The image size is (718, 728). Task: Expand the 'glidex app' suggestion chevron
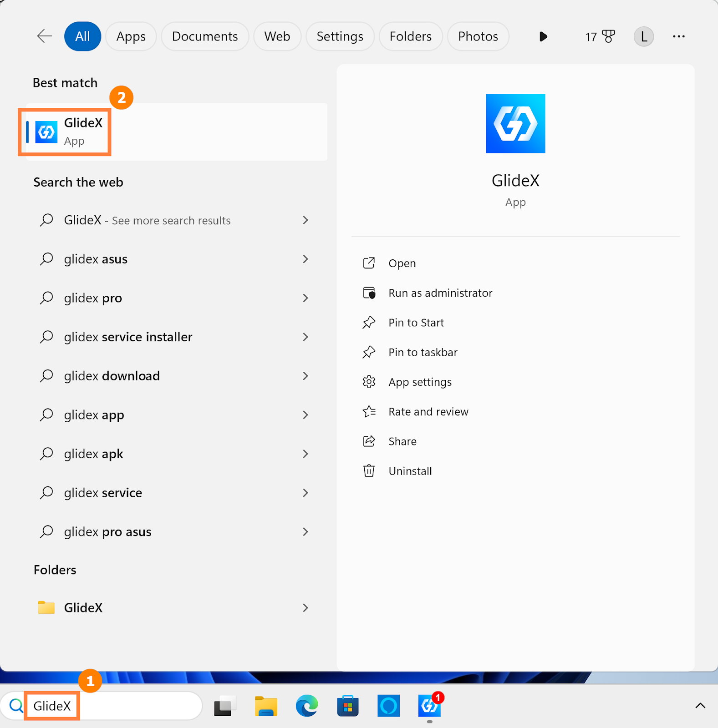(x=306, y=415)
